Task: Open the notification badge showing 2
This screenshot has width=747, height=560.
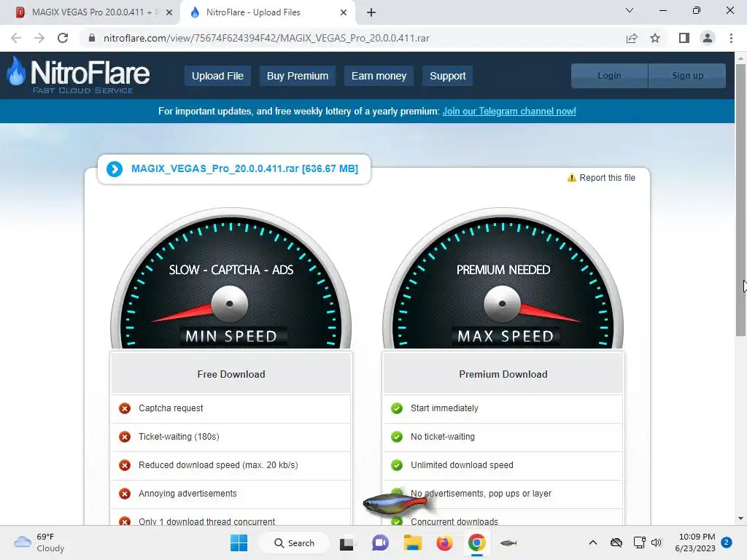Action: (x=727, y=542)
